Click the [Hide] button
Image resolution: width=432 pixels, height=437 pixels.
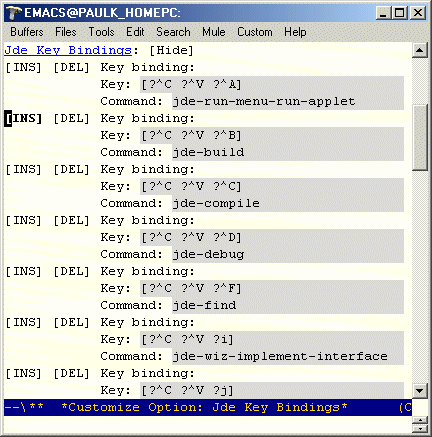coord(171,50)
